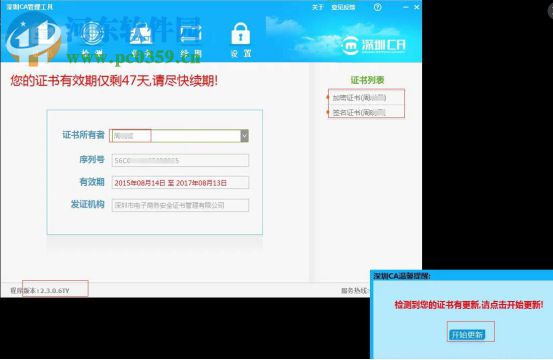The width and height of the screenshot is (553, 360).
Task: Click the 程序版本 2.3.0.6TY status text
Action: 40,291
